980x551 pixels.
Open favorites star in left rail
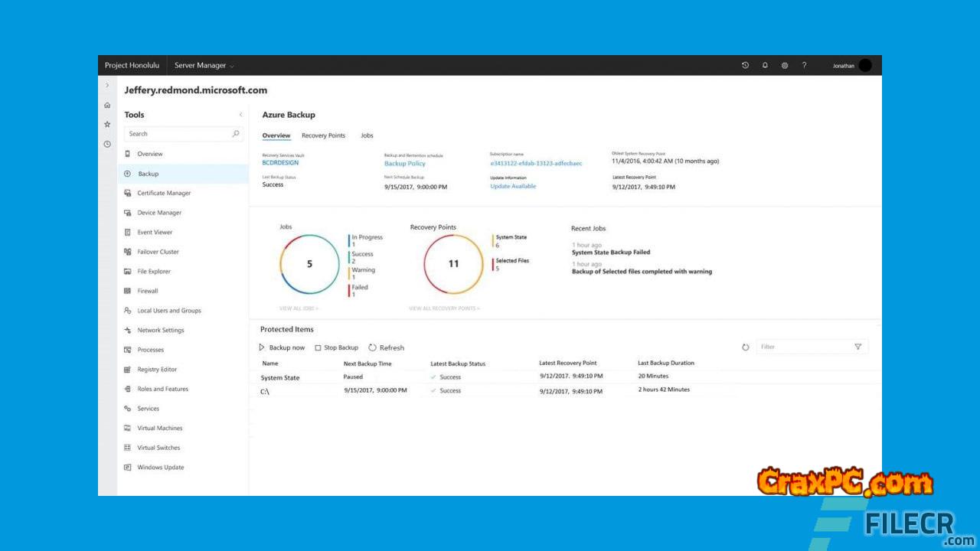pos(107,124)
